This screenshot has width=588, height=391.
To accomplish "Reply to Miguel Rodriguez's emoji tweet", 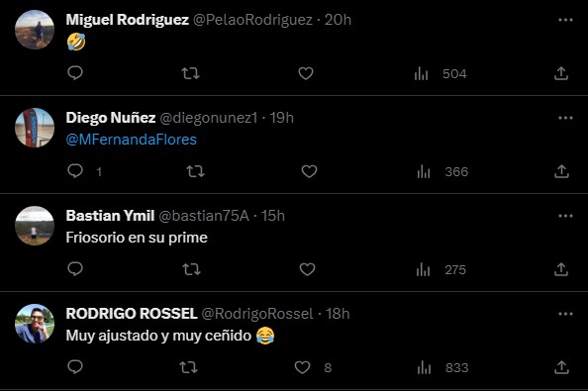I will 75,73.
